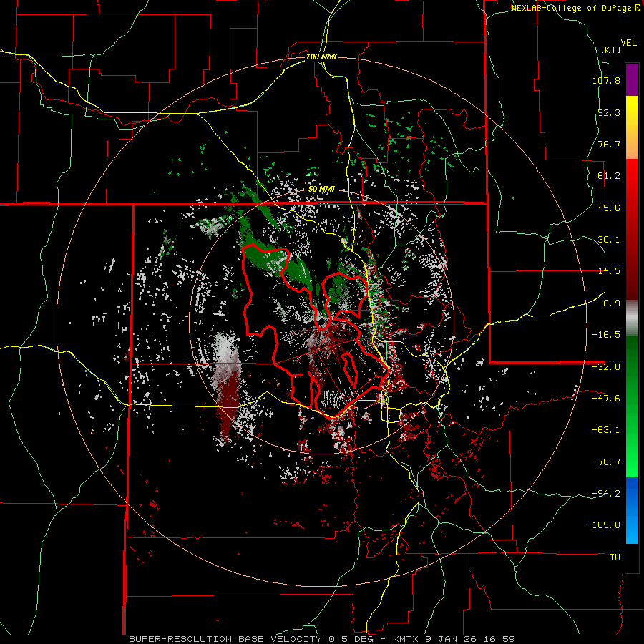Click the -78.7 value on velocity scale
The height and width of the screenshot is (644, 644).
click(x=606, y=462)
